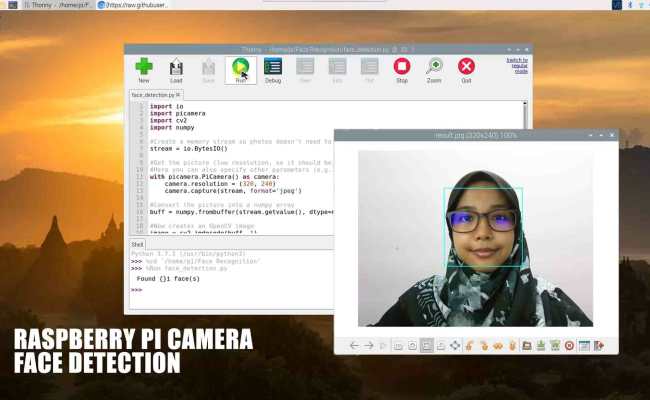Rotate image clockwise in viewer
Viewport: 650px width, 400px height.
coord(484,345)
